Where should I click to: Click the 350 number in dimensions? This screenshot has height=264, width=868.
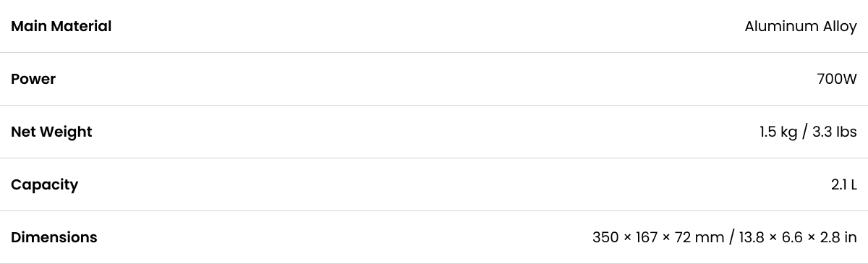point(605,237)
